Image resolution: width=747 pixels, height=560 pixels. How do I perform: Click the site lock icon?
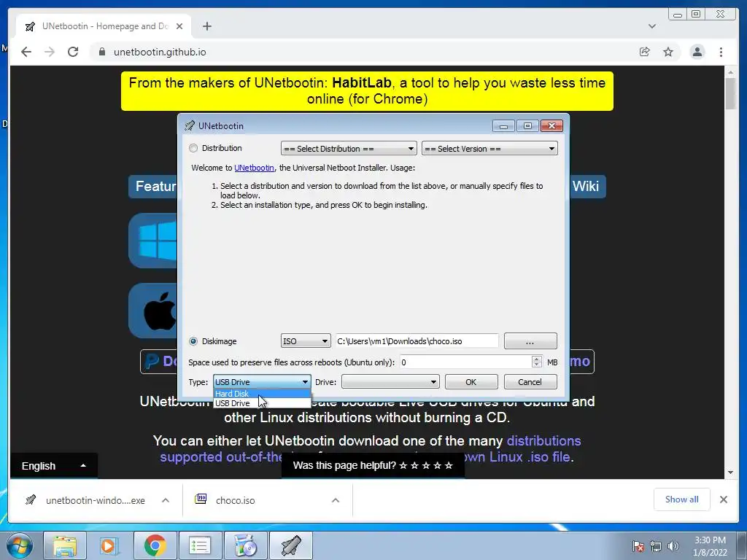(x=102, y=52)
